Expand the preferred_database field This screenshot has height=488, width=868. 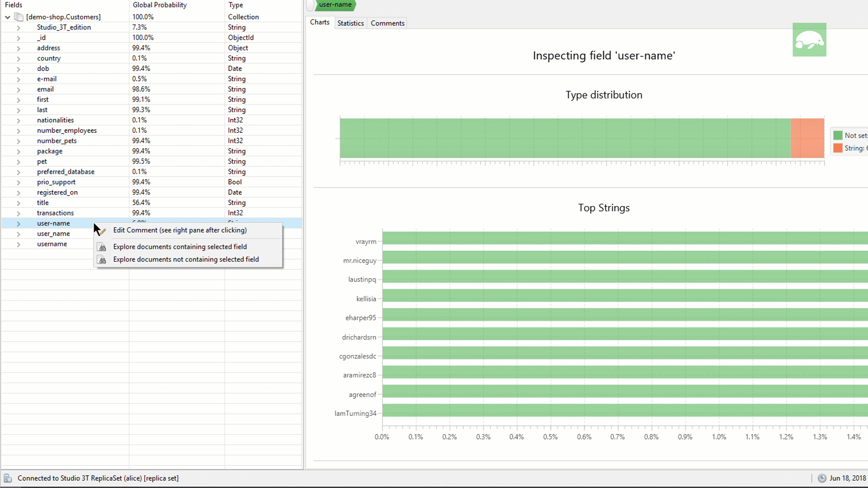(x=19, y=172)
